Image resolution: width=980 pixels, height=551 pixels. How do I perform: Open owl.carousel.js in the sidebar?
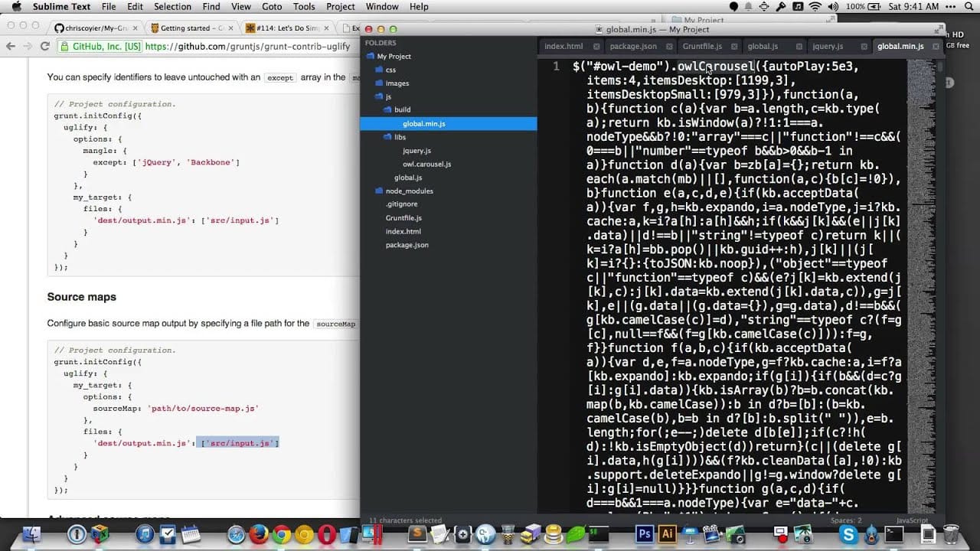tap(426, 165)
